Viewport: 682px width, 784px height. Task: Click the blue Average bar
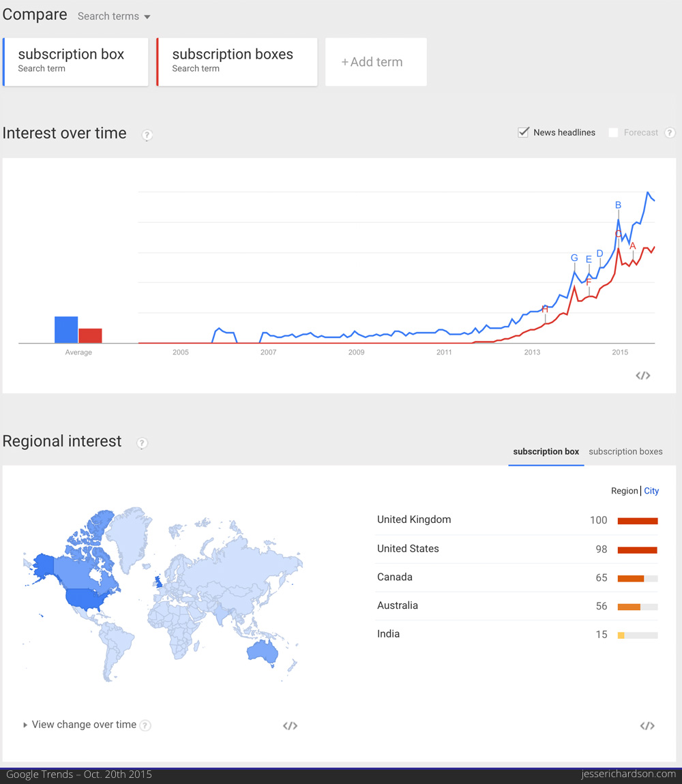coord(66,329)
